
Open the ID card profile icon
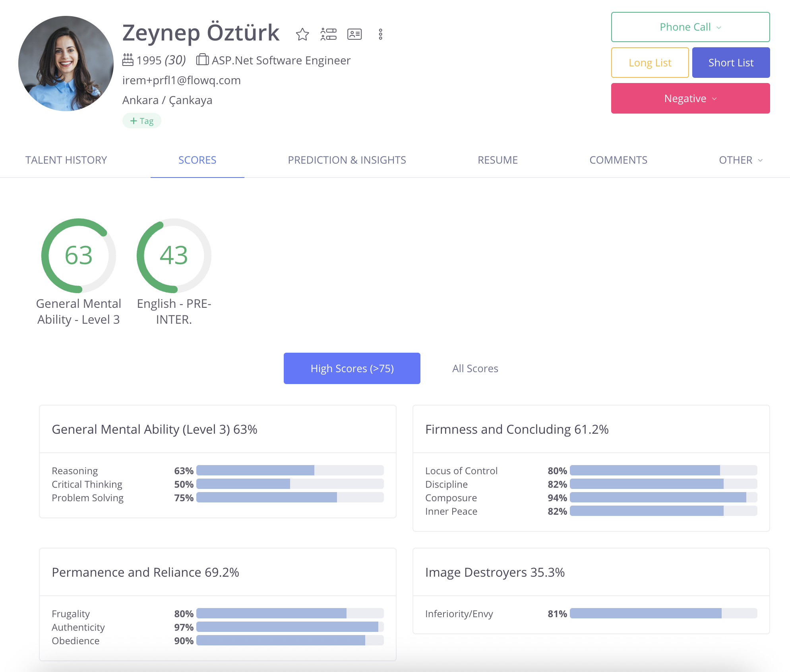pyautogui.click(x=354, y=35)
